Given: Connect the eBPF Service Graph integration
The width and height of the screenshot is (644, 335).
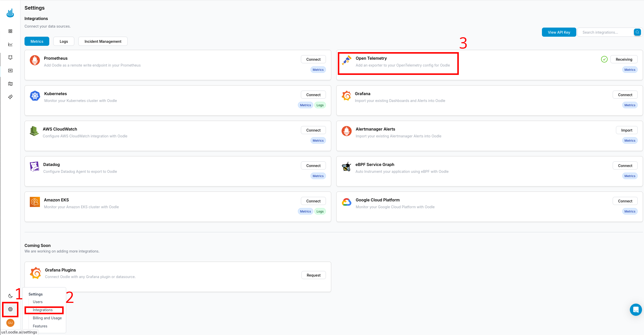Looking at the screenshot, I should [x=625, y=165].
